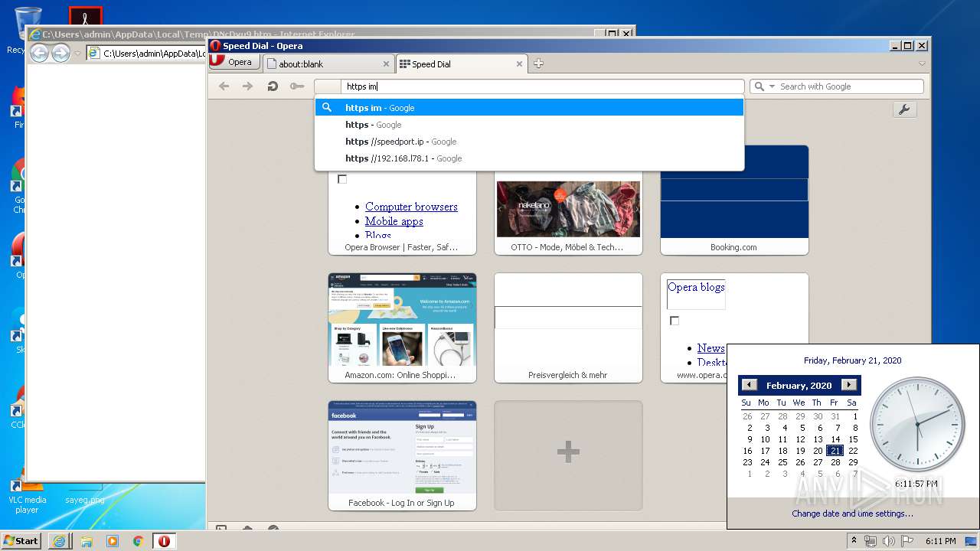
Task: Expand the search engine dropdown arrow
Action: [x=772, y=86]
